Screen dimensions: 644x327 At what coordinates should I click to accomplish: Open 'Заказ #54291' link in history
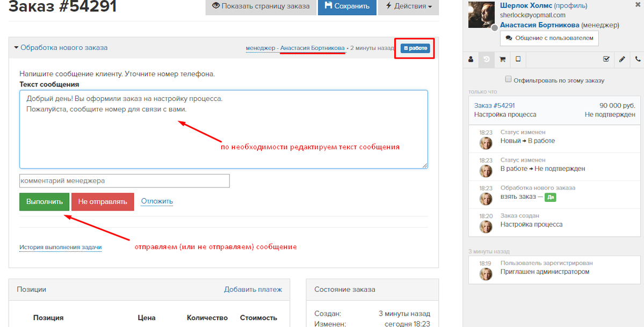tap(494, 106)
